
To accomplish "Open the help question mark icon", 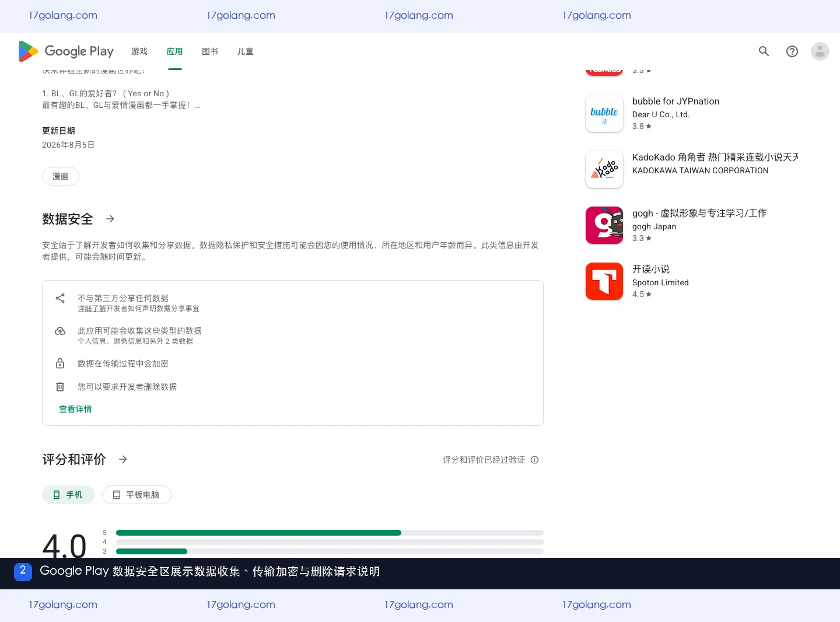I will 792,51.
